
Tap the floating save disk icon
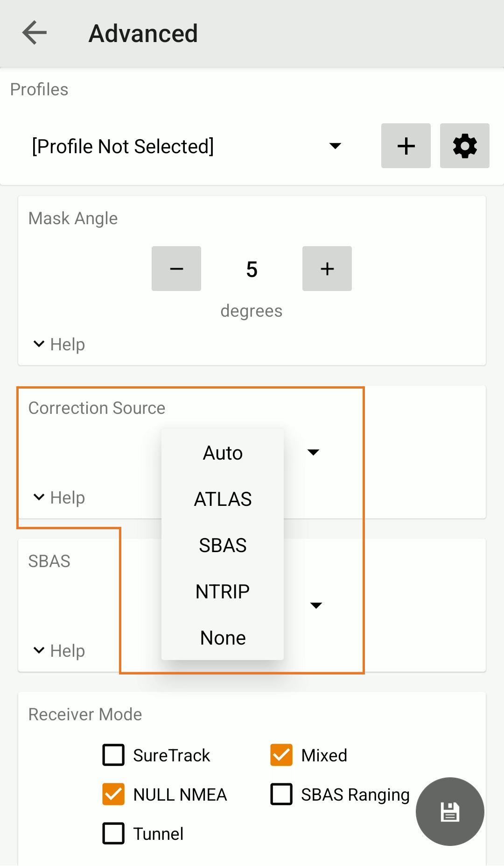point(450,811)
